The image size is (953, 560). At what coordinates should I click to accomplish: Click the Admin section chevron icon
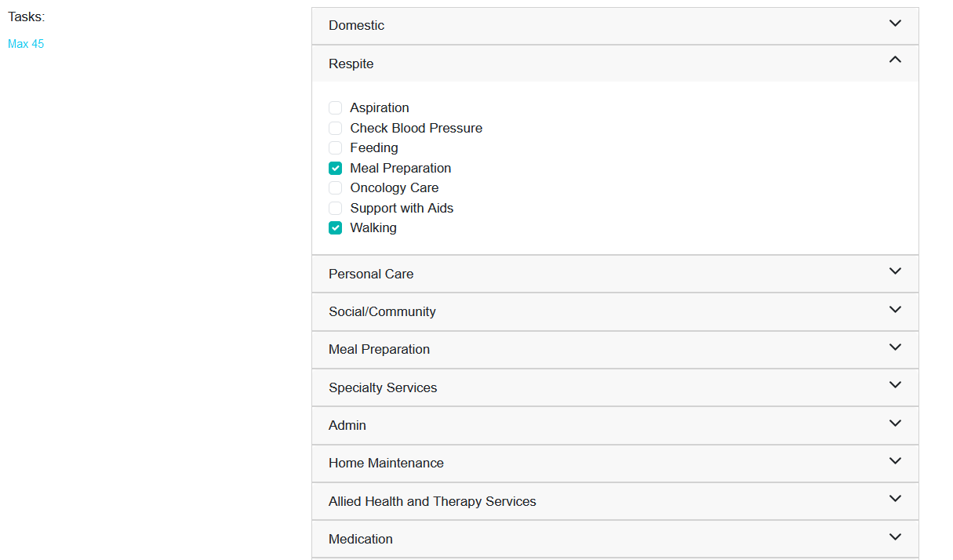coord(895,424)
